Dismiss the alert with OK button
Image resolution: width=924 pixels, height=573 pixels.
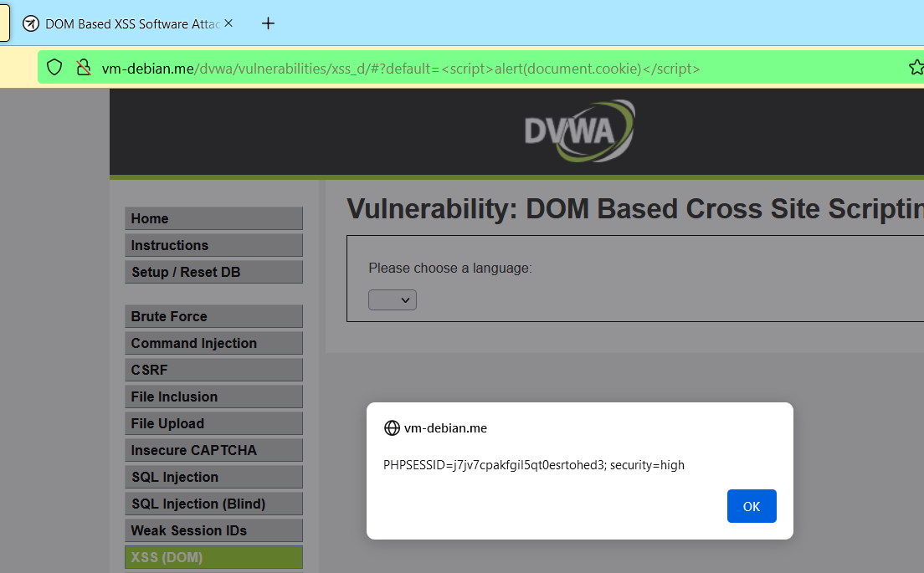pyautogui.click(x=752, y=506)
